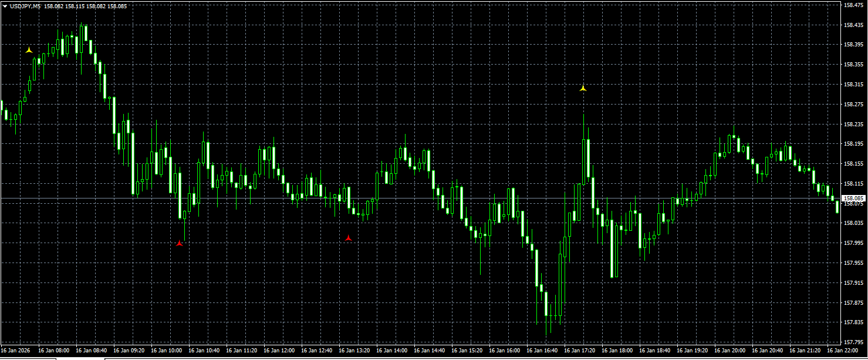Click time axis label 16 Jan 13:20
This screenshot has width=868, height=360.
[354, 351]
